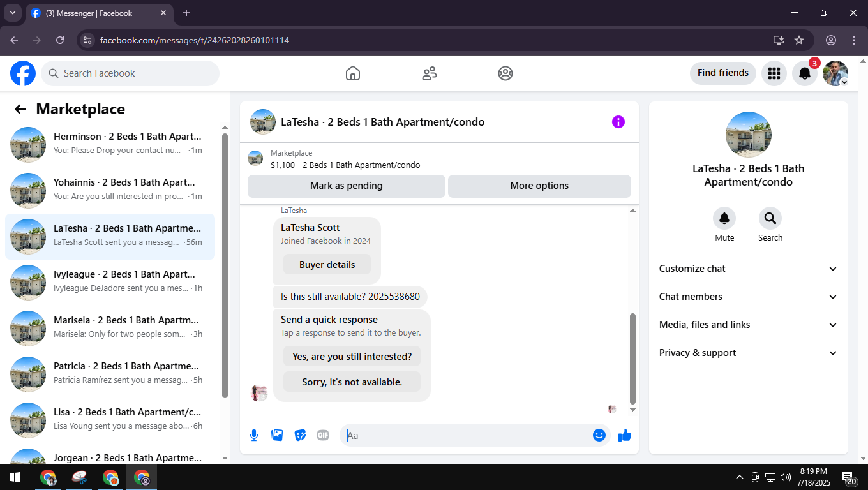Open Lisa conversation
Screen dimensions: 868x490
click(x=110, y=420)
